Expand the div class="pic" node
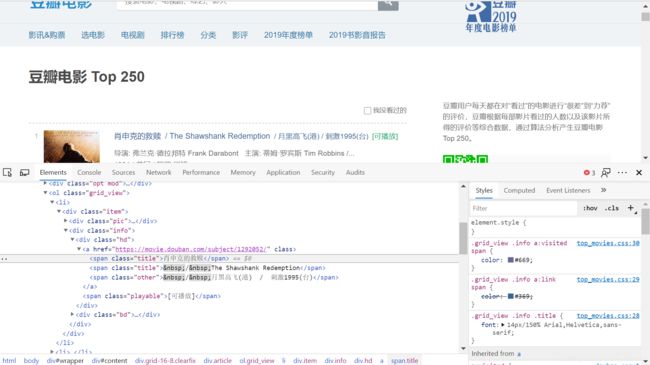Screen dimensions: 650x365 [x=65, y=221]
